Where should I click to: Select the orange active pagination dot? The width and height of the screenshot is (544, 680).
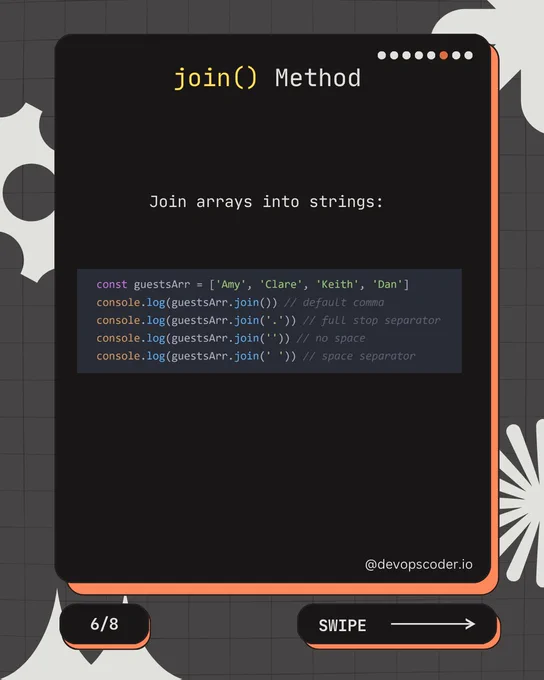click(x=443, y=55)
